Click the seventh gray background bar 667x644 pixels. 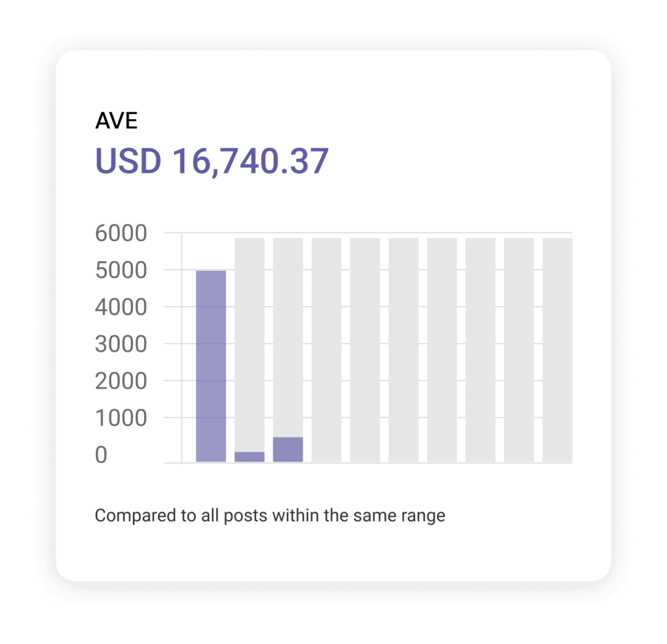(442, 350)
